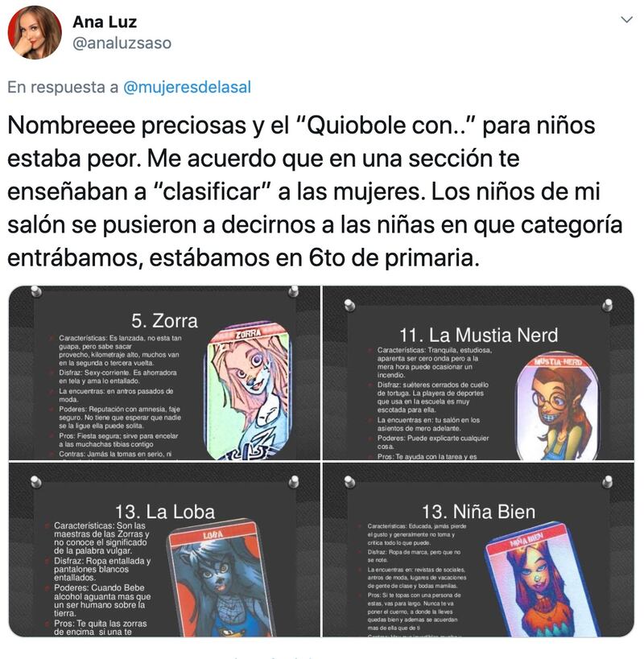The image size is (644, 659).
Task: Click the Ana Luz display name
Action: click(105, 22)
